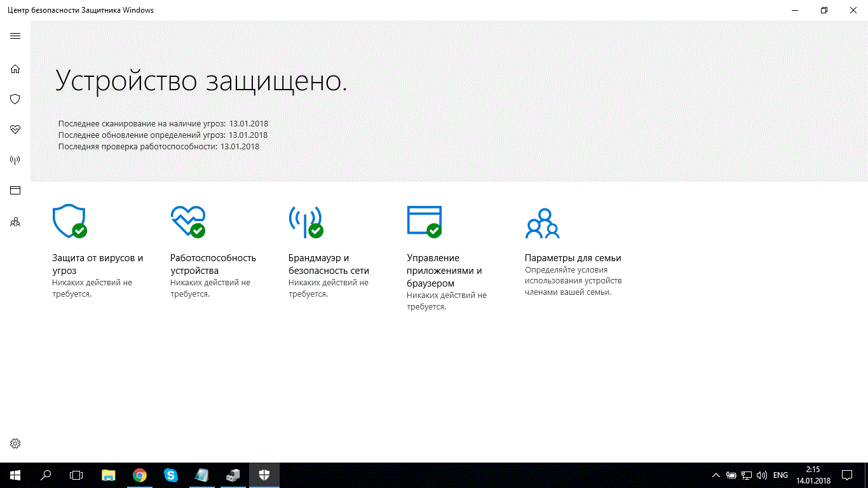
Task: Click the large family people tile icon
Action: click(x=542, y=222)
